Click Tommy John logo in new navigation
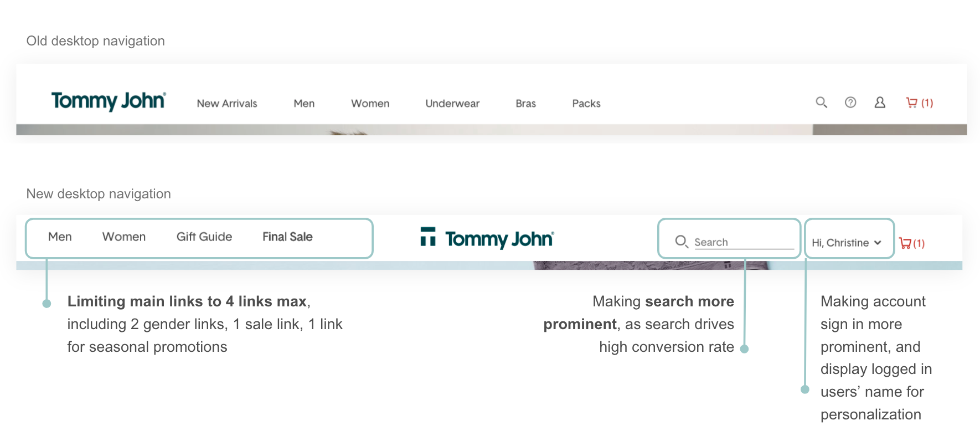Image resolution: width=980 pixels, height=441 pixels. (x=487, y=238)
